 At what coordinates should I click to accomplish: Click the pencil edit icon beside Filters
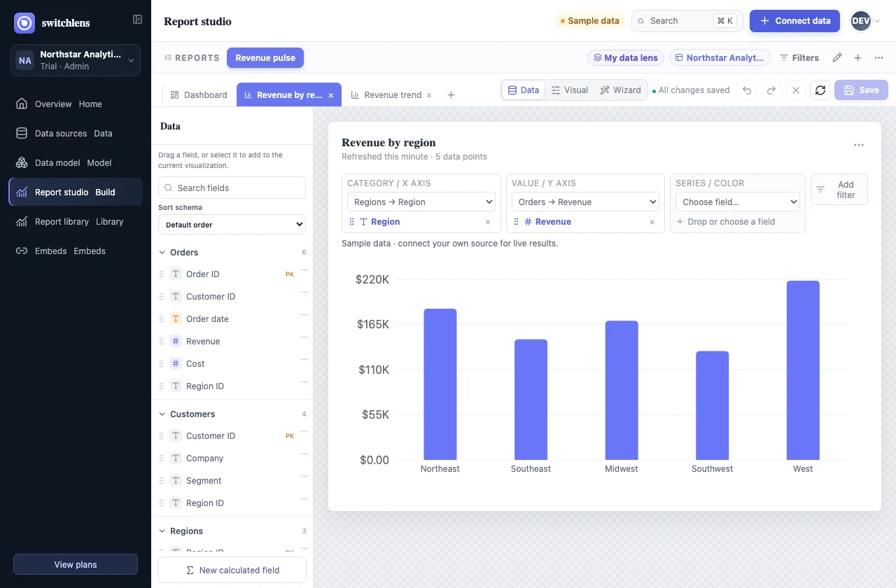[837, 58]
